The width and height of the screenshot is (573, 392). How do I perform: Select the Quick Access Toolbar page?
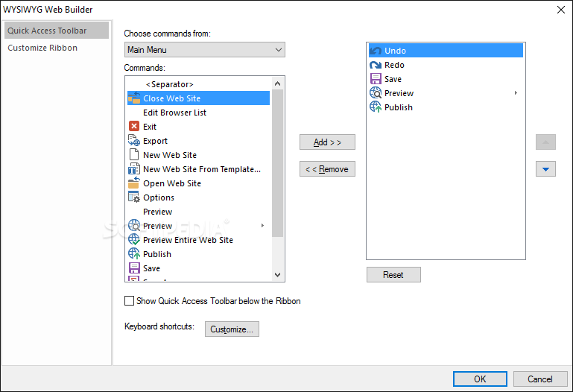click(x=47, y=31)
